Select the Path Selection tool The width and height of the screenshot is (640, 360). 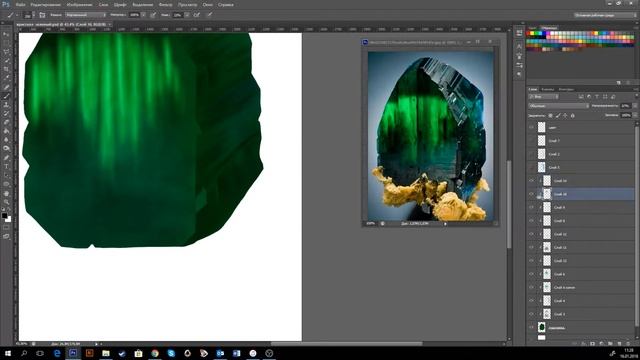click(6, 175)
